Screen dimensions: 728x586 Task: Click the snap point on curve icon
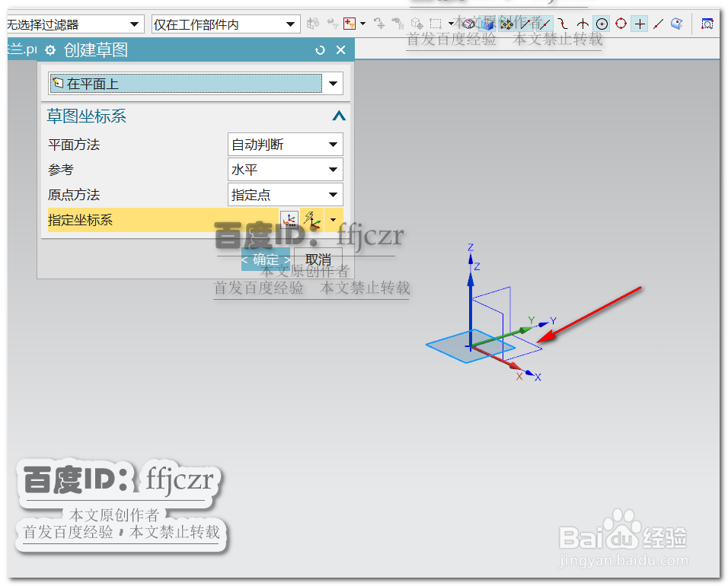tap(659, 23)
